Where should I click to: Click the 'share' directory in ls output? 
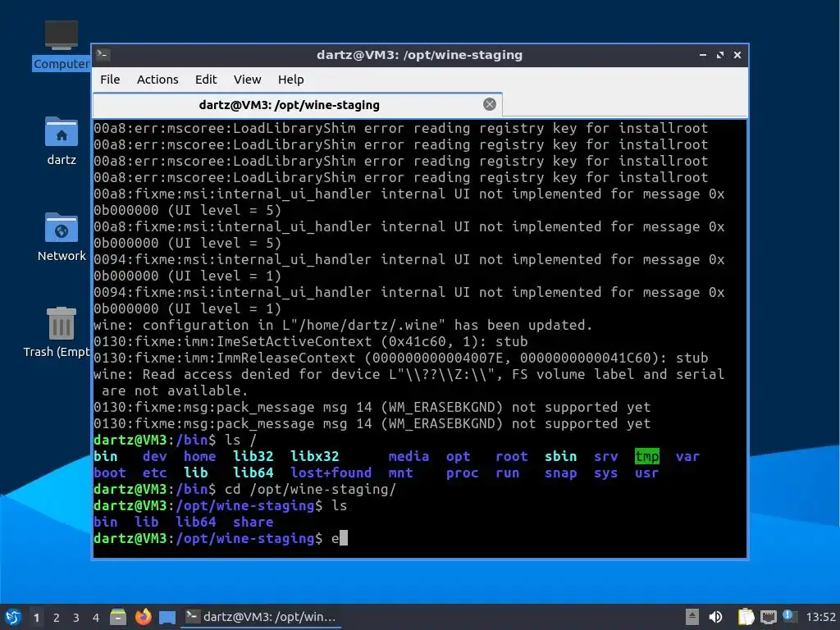tap(253, 523)
